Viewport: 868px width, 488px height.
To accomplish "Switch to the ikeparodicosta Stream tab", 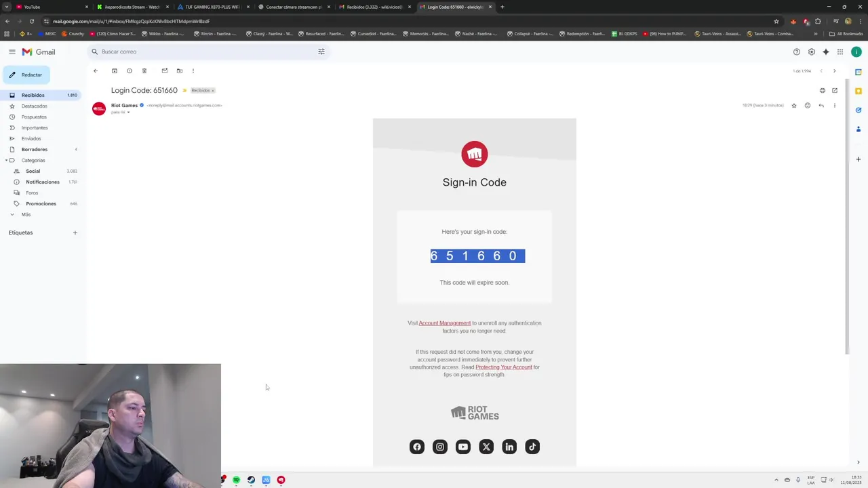I will click(x=132, y=7).
